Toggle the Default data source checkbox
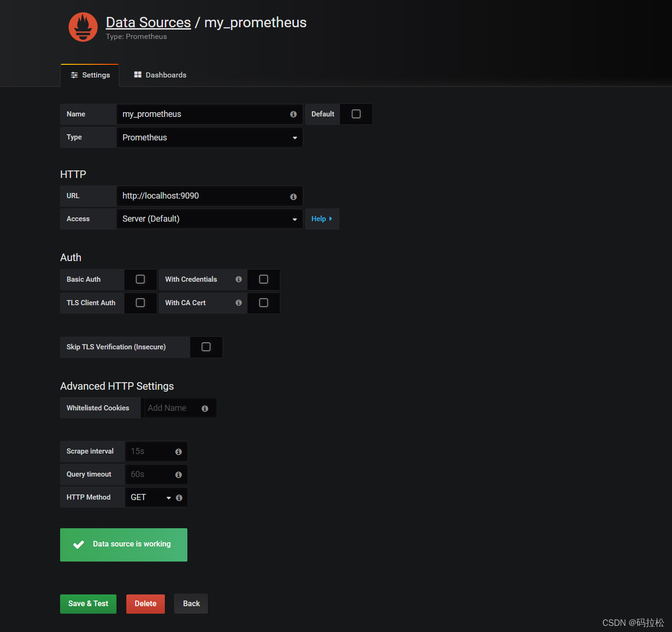The image size is (672, 632). 356,114
